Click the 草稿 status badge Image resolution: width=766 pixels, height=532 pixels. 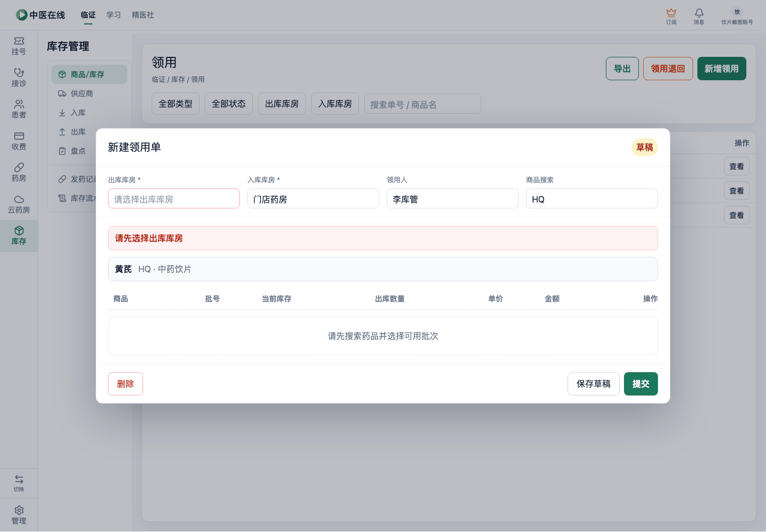[x=645, y=147]
